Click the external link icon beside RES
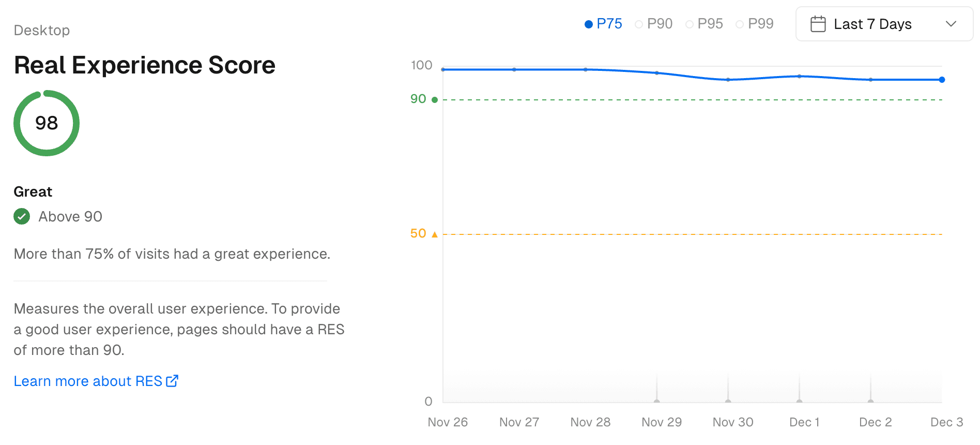Screen dimensions: 980x445 [x=172, y=381]
